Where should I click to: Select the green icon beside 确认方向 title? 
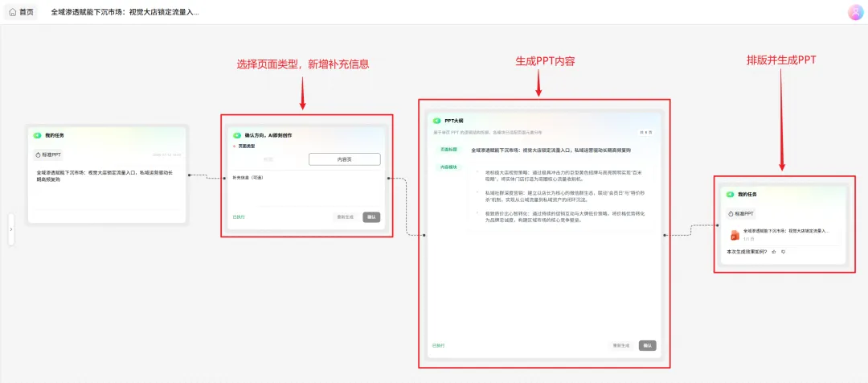[237, 135]
